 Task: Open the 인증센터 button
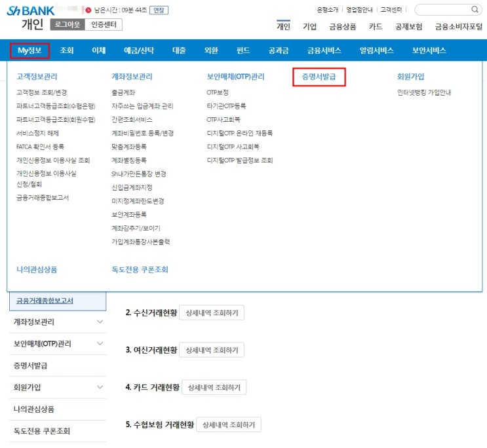point(104,24)
